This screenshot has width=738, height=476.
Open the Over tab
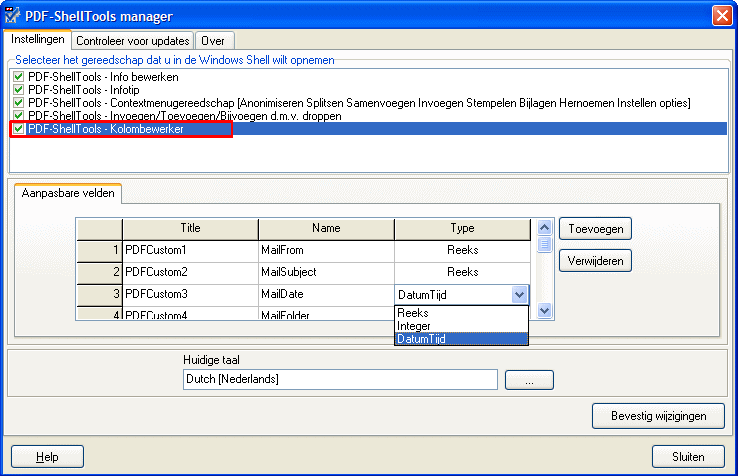tap(213, 41)
